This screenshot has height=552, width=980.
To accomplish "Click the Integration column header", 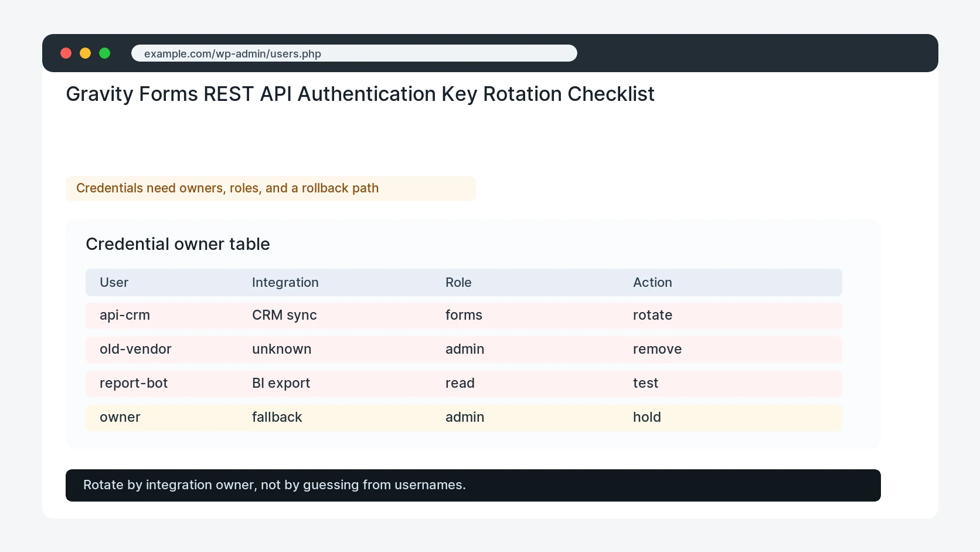I will click(x=285, y=283).
